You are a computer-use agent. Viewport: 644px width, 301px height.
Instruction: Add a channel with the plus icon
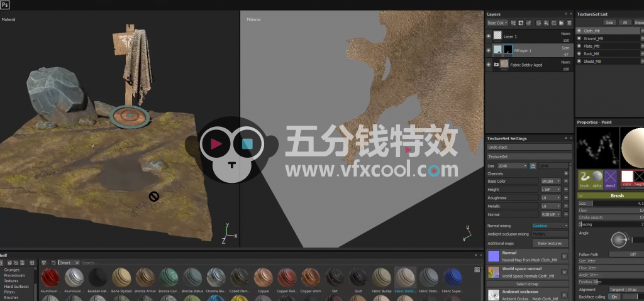click(x=565, y=173)
